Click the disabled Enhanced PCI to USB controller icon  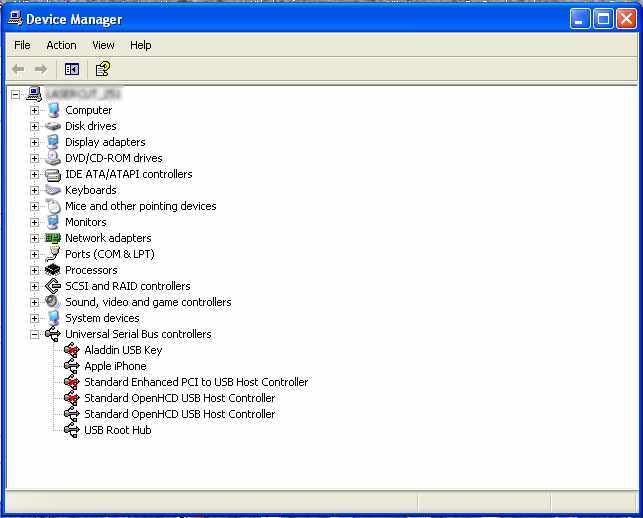[72, 382]
